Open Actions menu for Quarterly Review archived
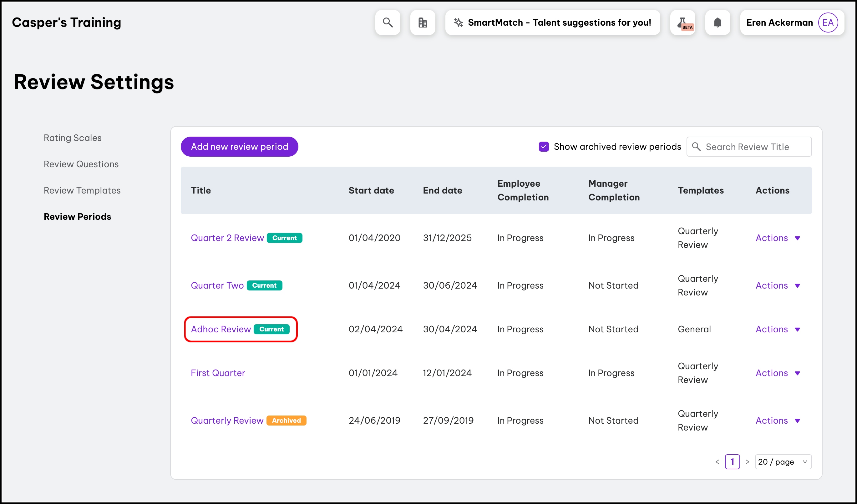Viewport: 857px width, 504px height. pyautogui.click(x=778, y=421)
